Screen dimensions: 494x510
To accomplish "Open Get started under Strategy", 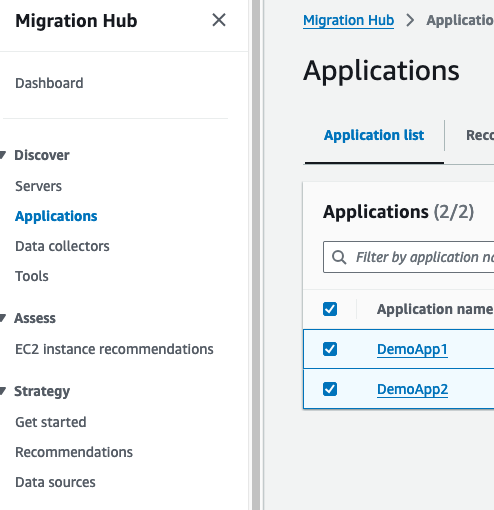I will coord(51,422).
